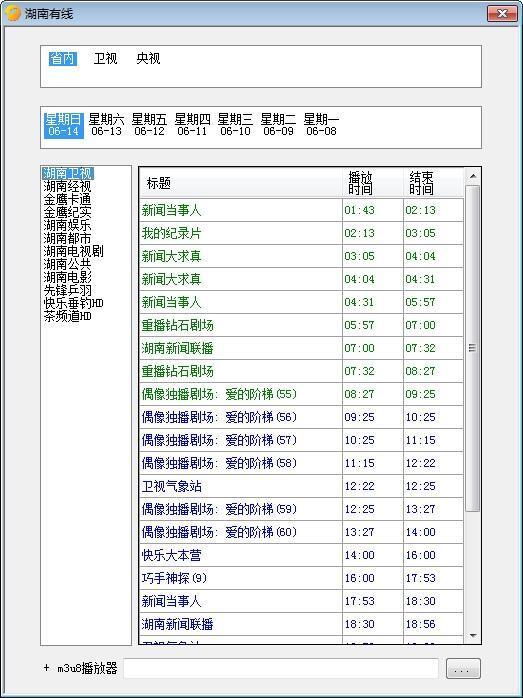Select 爱的阶梯 (56) program row
Screen dimensions: 523x698
[x=301, y=417]
